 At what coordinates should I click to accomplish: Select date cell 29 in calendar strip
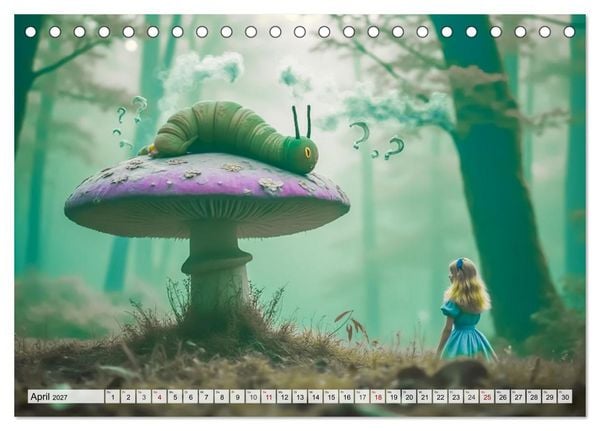[x=549, y=397]
